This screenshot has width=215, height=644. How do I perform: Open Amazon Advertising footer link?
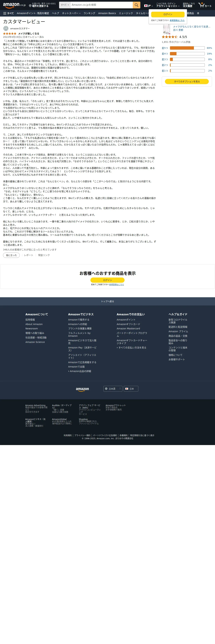coord(35,405)
